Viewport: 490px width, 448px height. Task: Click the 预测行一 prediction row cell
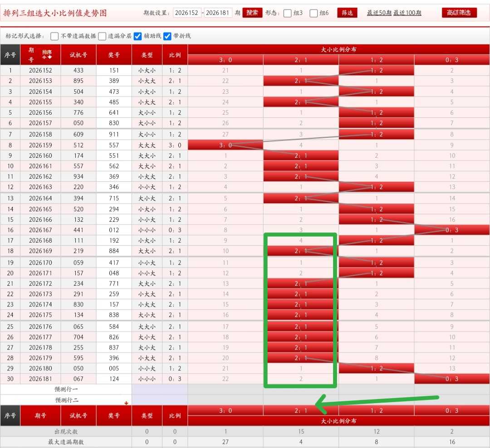click(x=66, y=389)
